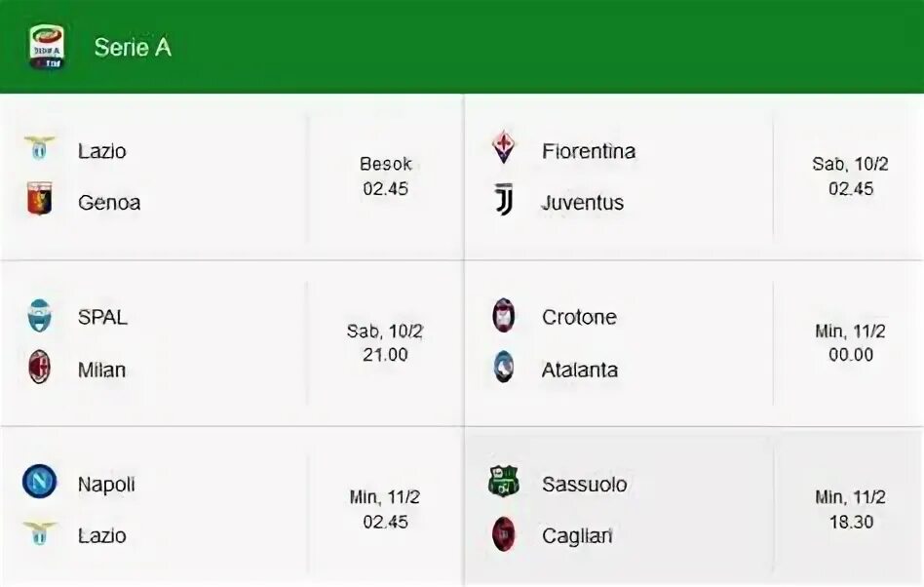Click the Crotone club crest

[x=504, y=315]
